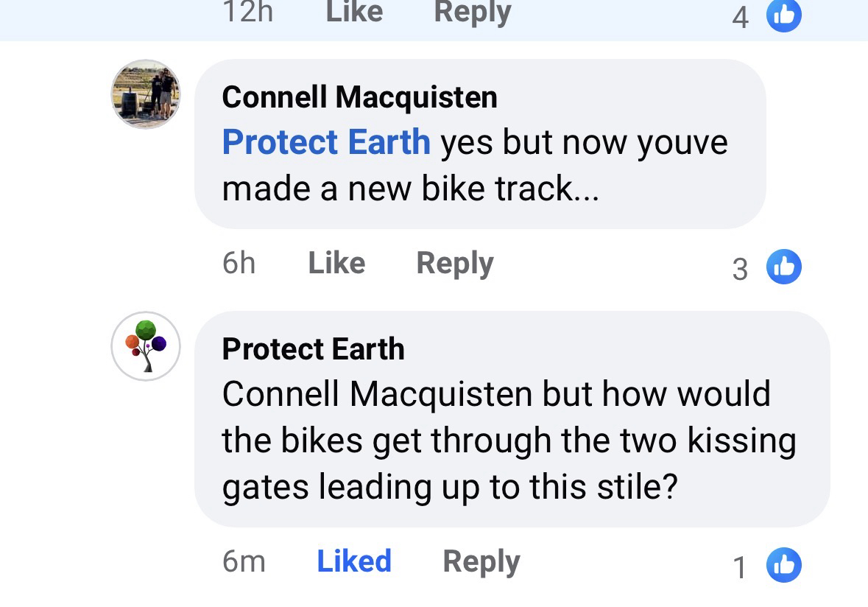Reply to Connell Macquisten's comment
Screen dimensions: 868x607
454,263
